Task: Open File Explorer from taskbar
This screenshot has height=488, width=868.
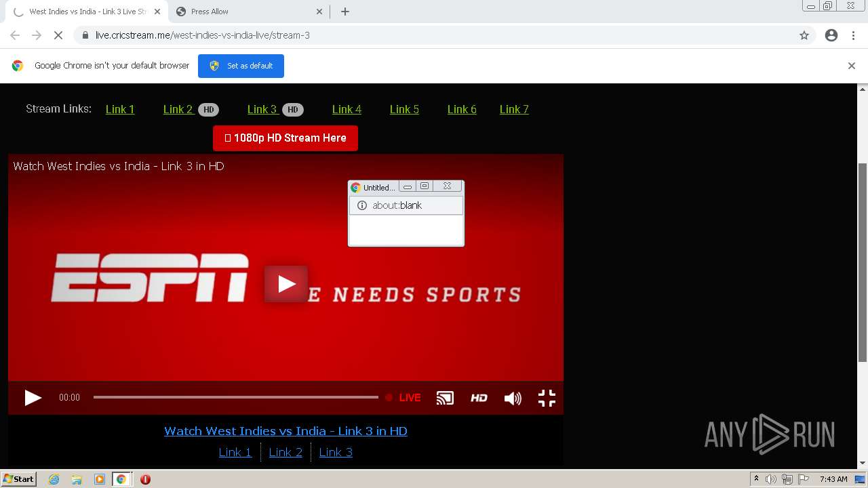Action: [x=77, y=479]
